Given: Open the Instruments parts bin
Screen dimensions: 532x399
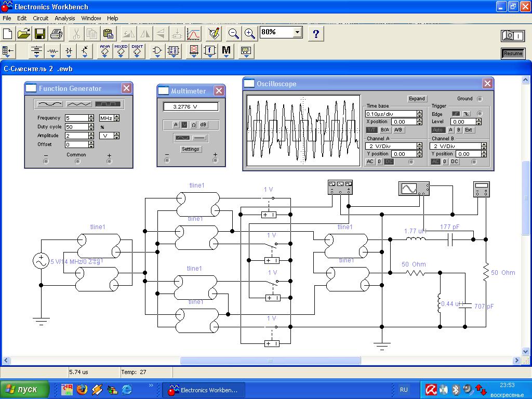Looking at the screenshot, I should point(246,51).
